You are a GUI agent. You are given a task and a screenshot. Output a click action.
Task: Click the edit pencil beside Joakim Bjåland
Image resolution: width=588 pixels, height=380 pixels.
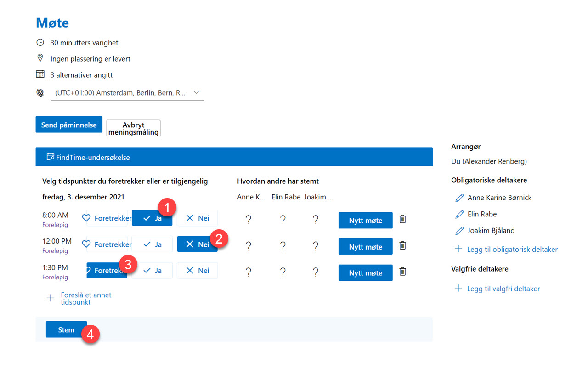point(459,230)
